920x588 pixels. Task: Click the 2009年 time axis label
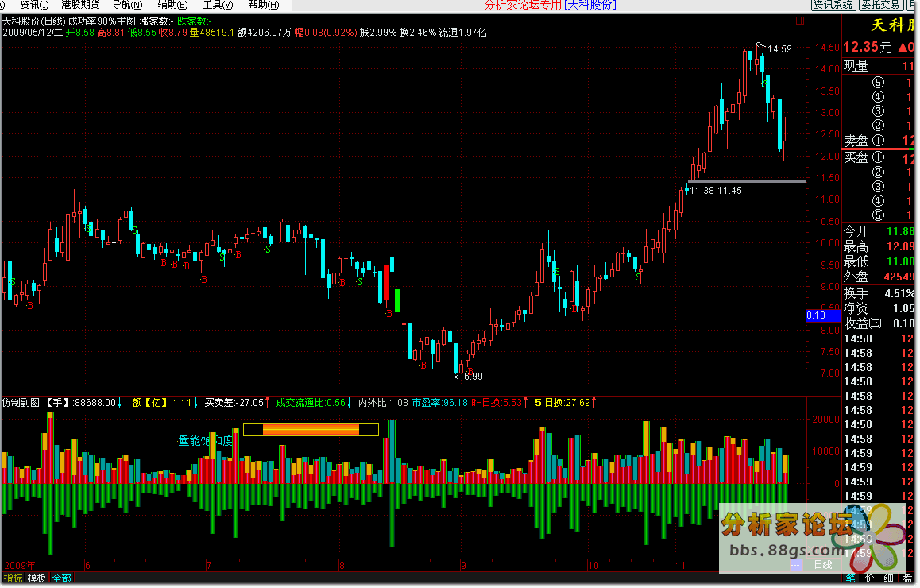coord(19,566)
